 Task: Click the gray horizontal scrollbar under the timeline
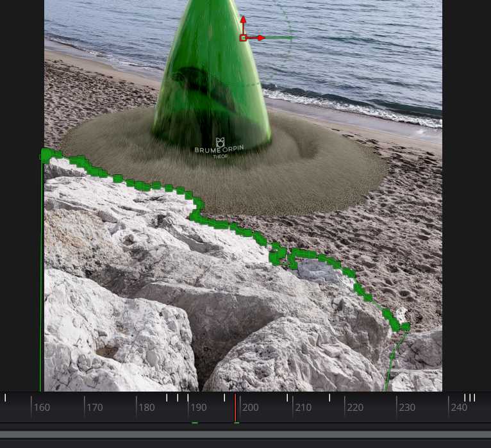tap(246, 435)
